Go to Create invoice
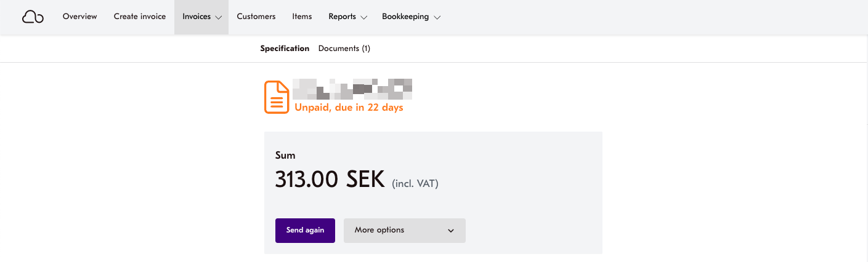Viewport: 868px width, 262px height. (x=140, y=17)
